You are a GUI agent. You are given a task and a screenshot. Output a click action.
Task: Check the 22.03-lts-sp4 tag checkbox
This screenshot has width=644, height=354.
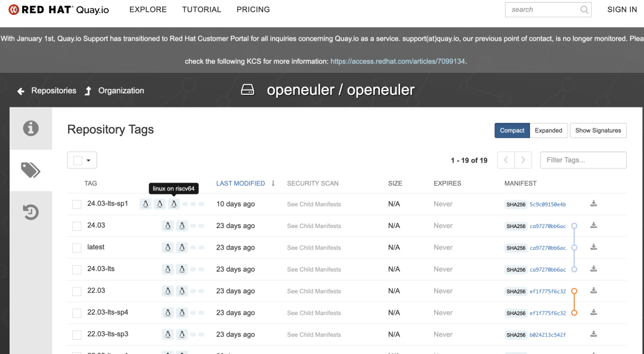point(77,313)
